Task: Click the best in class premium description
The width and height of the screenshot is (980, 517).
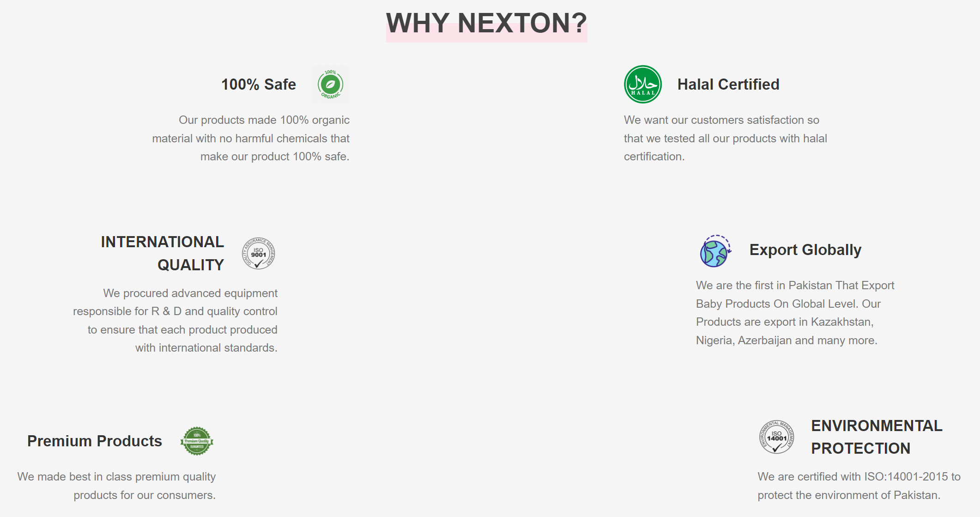Action: (116, 486)
